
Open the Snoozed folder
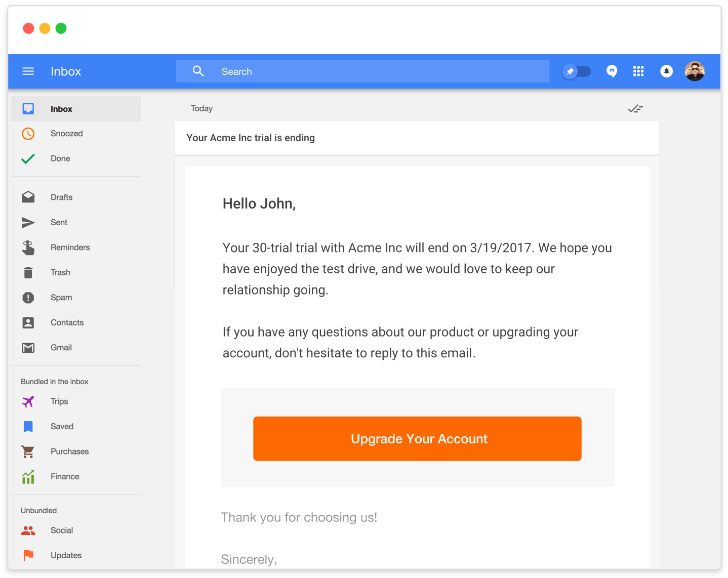tap(66, 134)
